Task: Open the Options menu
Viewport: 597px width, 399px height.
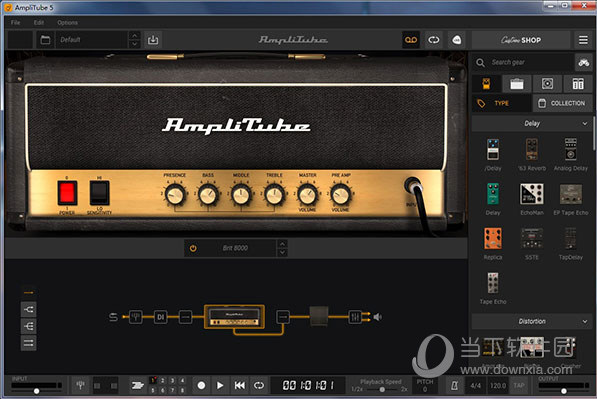Action: click(67, 22)
